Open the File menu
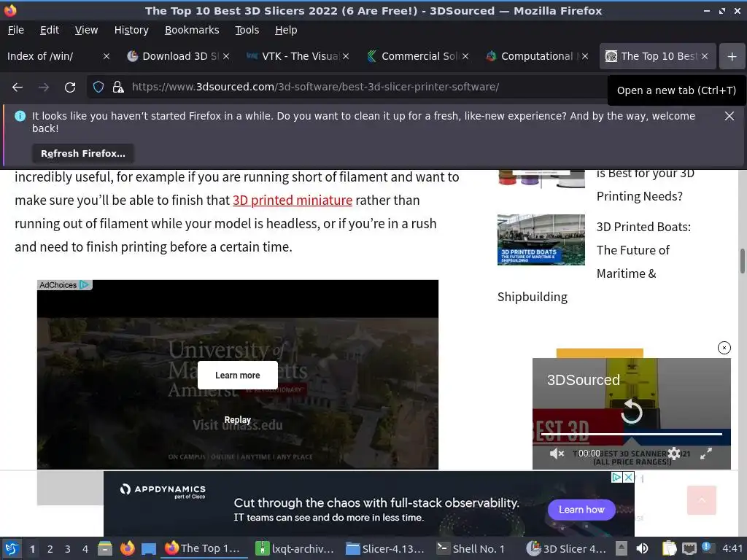The height and width of the screenshot is (560, 747). 16,30
